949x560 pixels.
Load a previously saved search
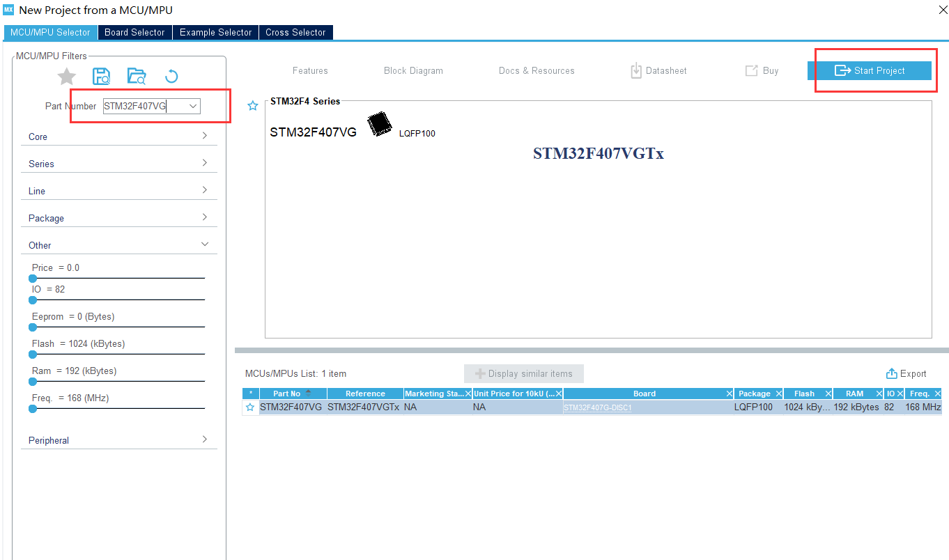[x=137, y=76]
